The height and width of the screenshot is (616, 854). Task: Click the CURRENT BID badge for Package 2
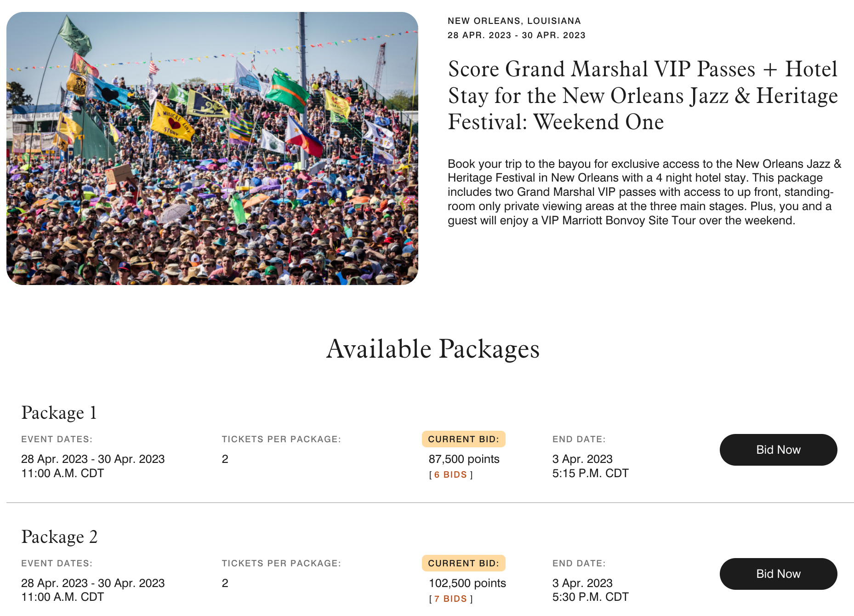[x=463, y=563]
